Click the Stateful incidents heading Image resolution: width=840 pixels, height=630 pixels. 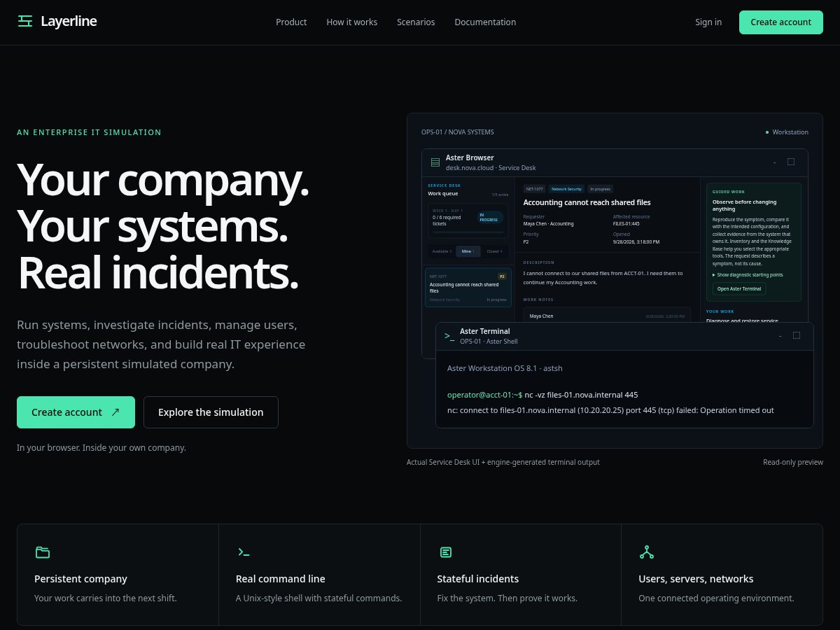478,579
